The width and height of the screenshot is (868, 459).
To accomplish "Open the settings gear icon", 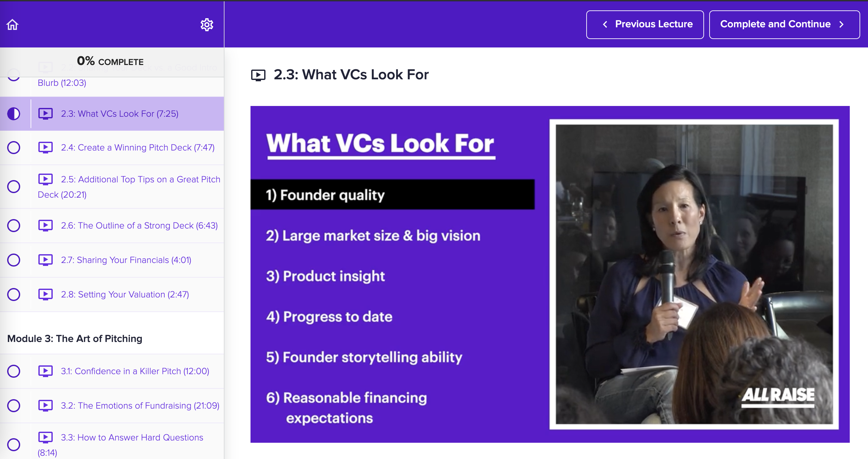I will [207, 25].
